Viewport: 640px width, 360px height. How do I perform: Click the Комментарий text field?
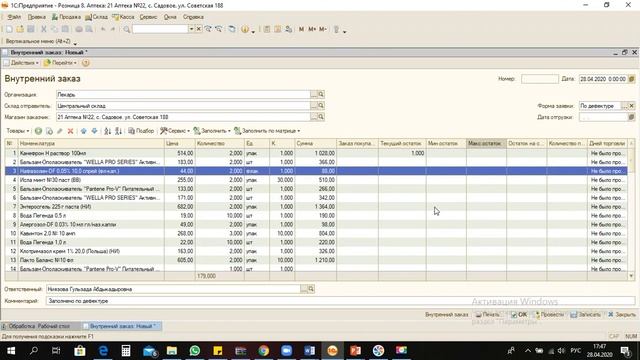tap(341, 301)
